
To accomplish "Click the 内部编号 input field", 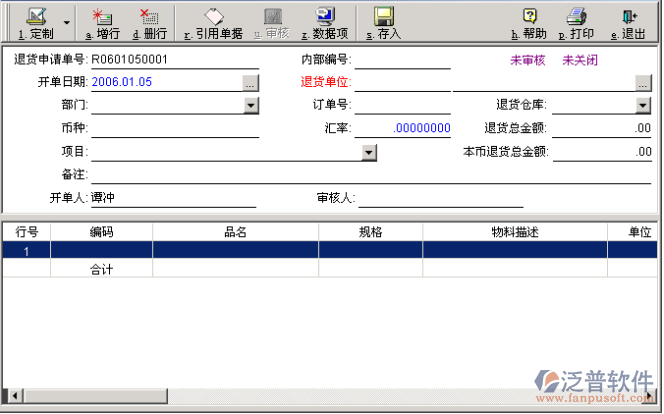I will tap(402, 60).
